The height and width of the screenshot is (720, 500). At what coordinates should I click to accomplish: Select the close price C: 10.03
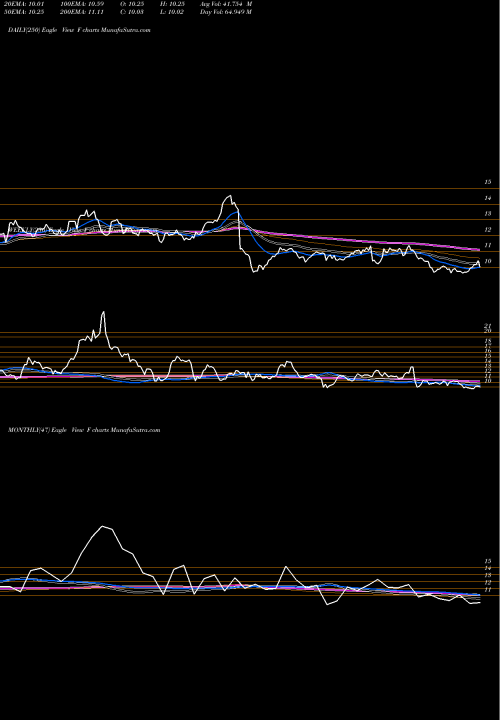[133, 12]
